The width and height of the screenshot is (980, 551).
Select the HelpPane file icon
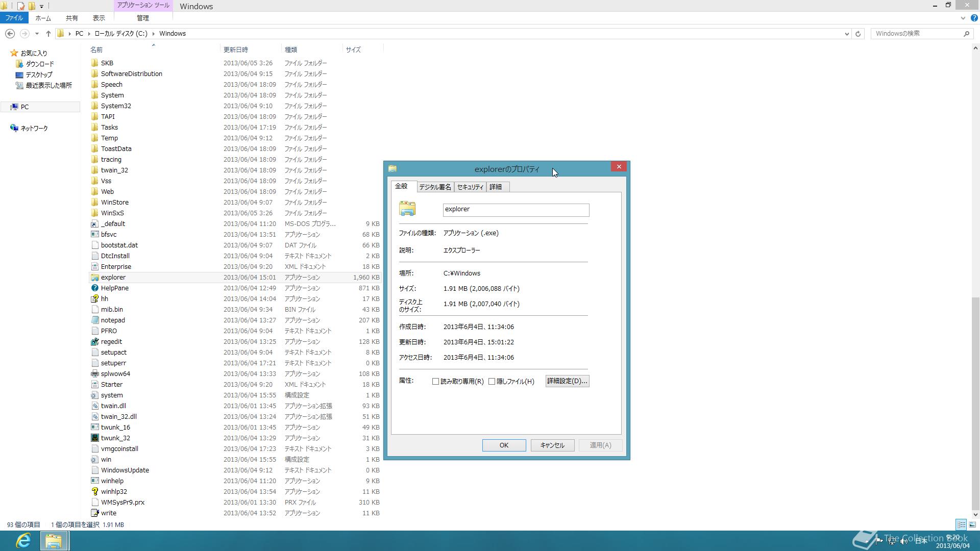click(x=94, y=288)
